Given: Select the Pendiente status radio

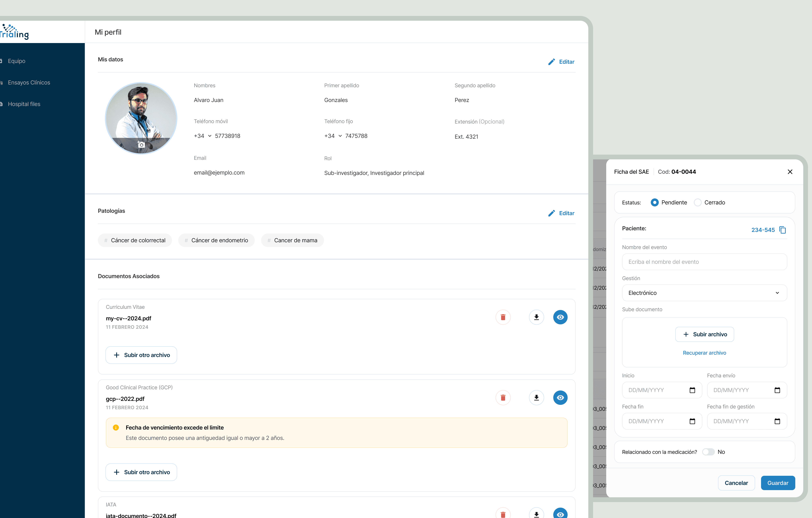Looking at the screenshot, I should pos(655,202).
